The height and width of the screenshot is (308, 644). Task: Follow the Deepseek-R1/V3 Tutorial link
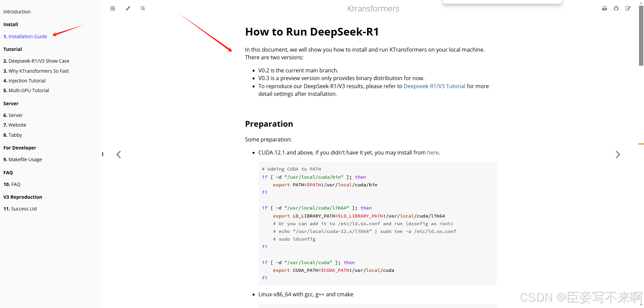pos(434,86)
